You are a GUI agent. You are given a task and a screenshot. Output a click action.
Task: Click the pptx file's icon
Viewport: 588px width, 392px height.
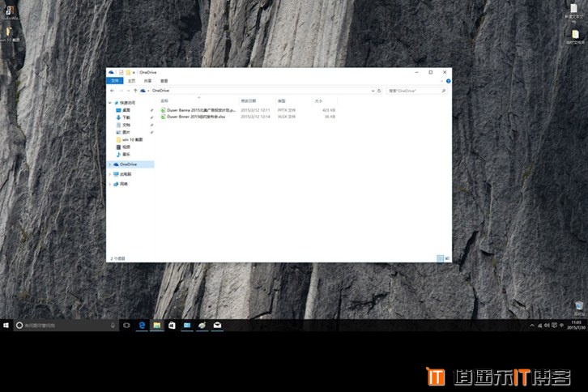[163, 110]
